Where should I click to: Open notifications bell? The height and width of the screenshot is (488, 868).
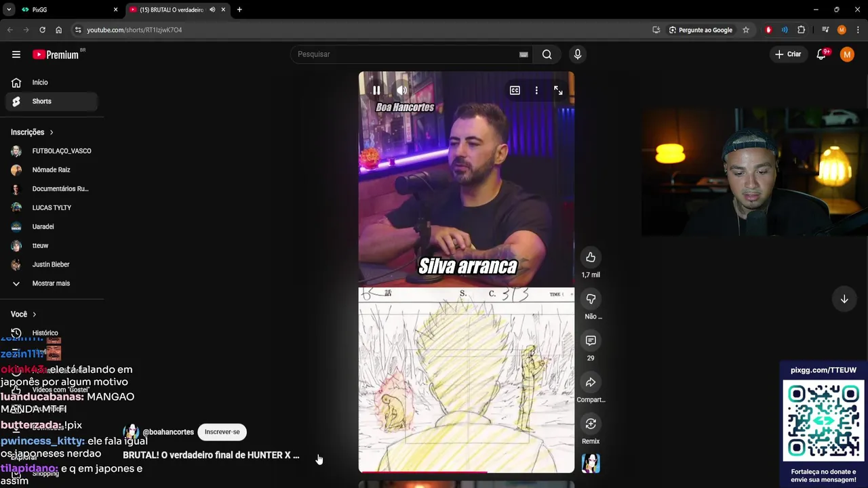(821, 54)
